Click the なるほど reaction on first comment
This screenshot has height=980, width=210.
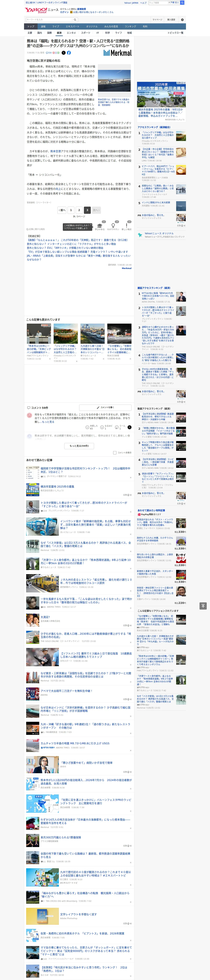[x=102, y=428]
